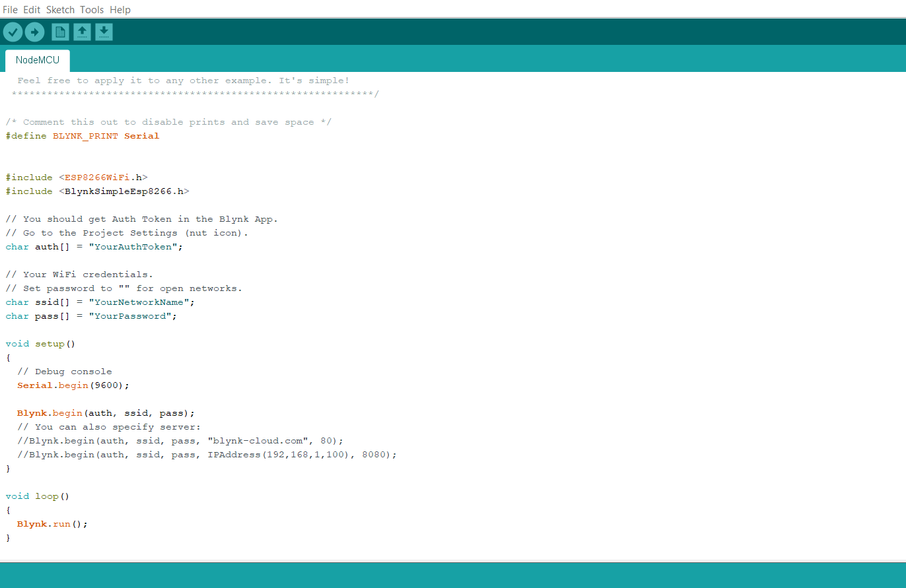Click "You should get Auth Token" comment

(x=142, y=219)
